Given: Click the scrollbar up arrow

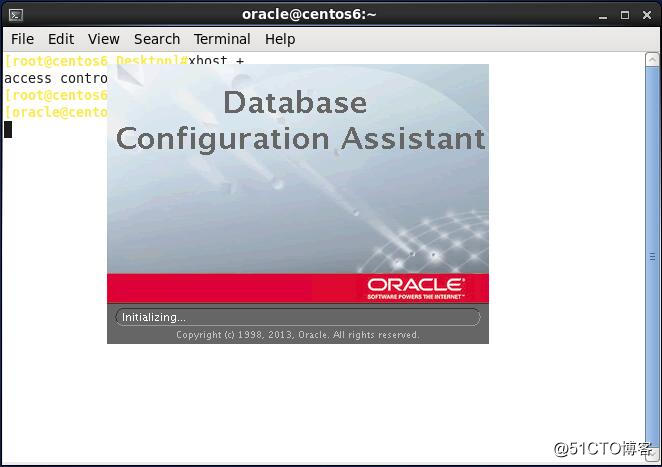Looking at the screenshot, I should click(x=652, y=60).
